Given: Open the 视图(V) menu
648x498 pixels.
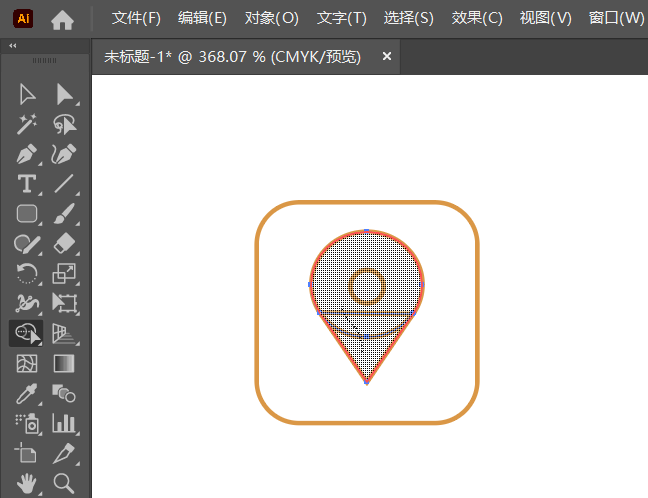Looking at the screenshot, I should tap(546, 18).
